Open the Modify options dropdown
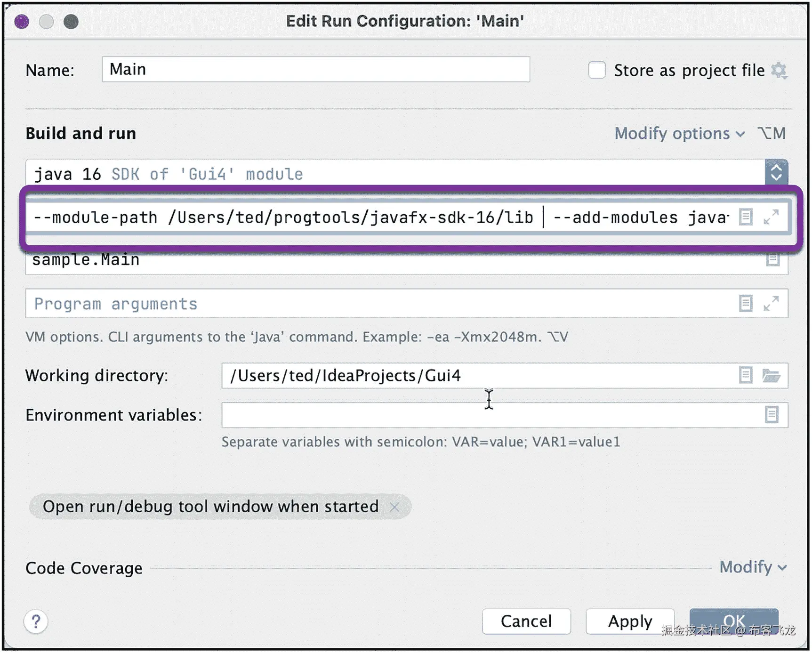This screenshot has height=653, width=812. (680, 134)
